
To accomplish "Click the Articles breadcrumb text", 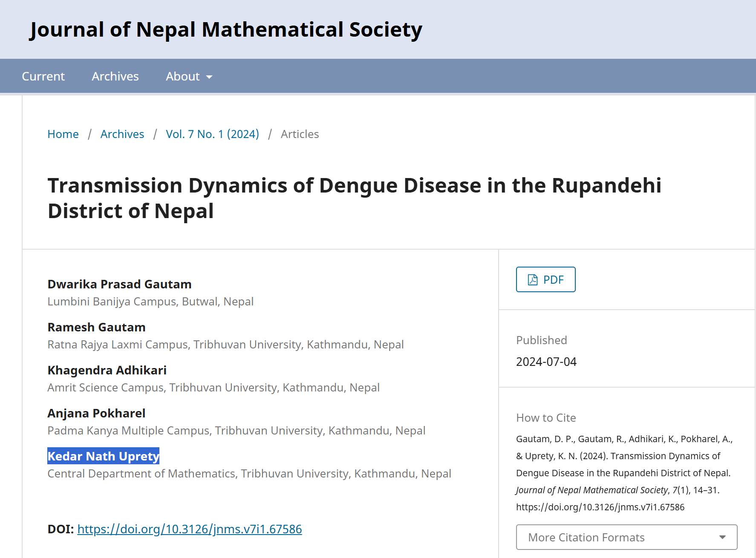I will click(300, 134).
